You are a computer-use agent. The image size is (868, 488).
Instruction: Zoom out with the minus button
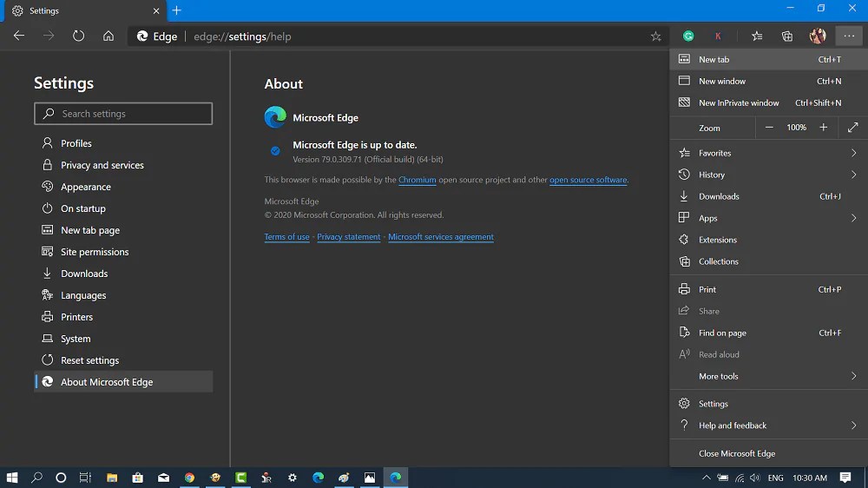[769, 128]
